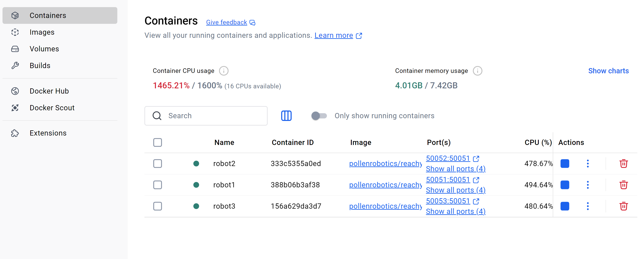Delete the robot1 container
Screen dimensions: 644x259
coord(623,185)
